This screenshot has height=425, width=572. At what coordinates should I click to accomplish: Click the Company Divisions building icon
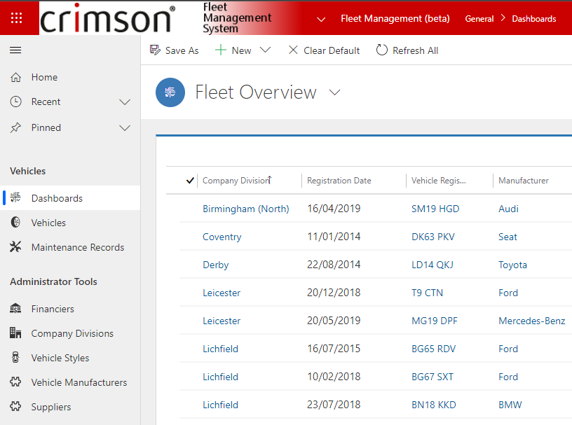16,333
